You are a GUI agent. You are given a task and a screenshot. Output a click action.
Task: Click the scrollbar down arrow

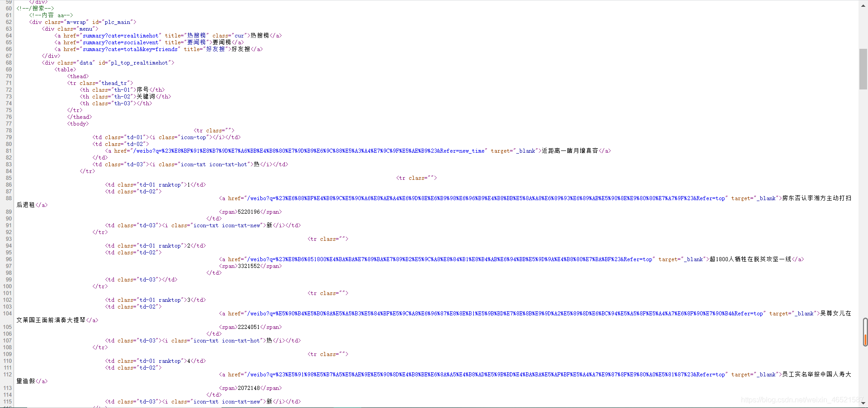[863, 403]
